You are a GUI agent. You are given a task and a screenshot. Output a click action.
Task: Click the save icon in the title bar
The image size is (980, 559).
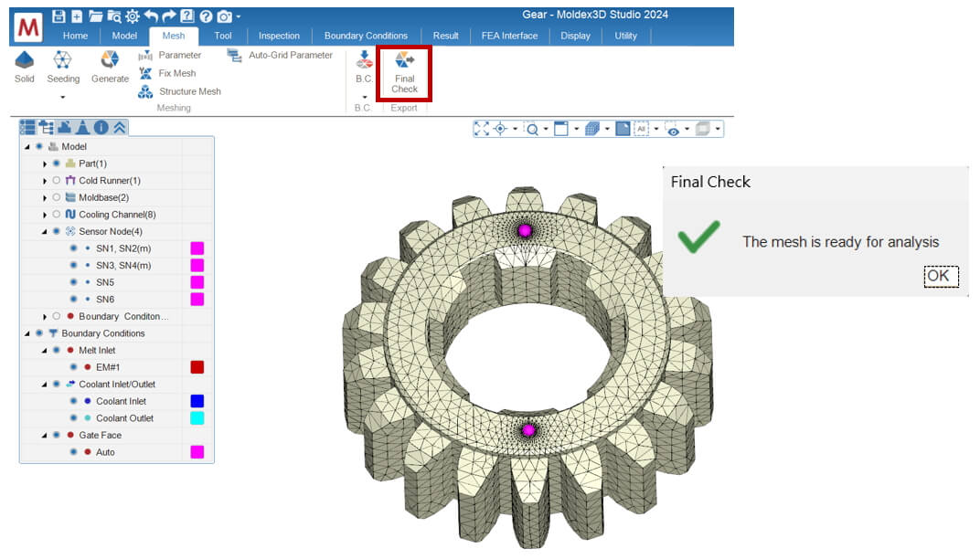[x=59, y=16]
